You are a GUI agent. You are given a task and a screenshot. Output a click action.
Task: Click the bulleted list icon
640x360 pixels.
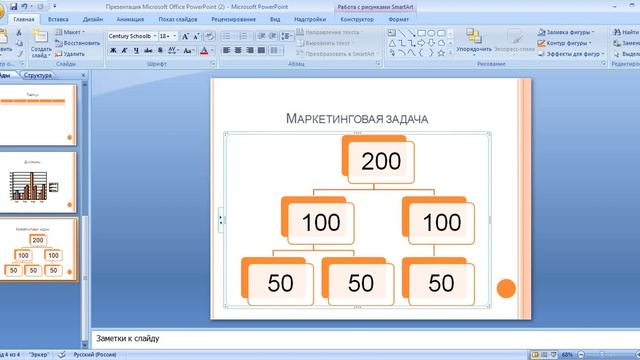(227, 36)
